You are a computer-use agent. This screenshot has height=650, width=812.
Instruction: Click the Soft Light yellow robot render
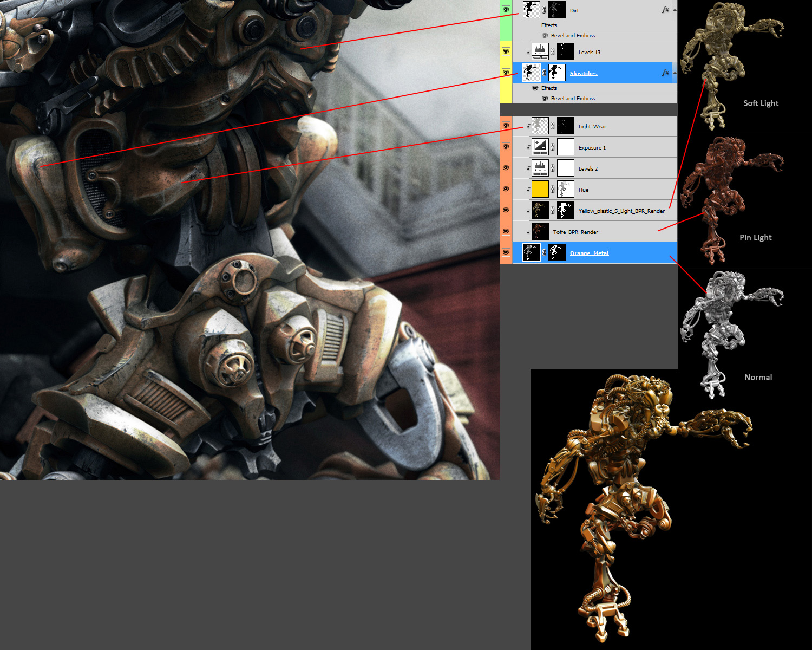[731, 66]
